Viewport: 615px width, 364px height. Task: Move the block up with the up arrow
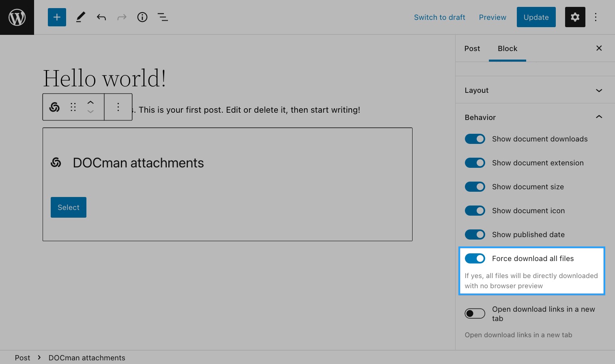(x=90, y=103)
